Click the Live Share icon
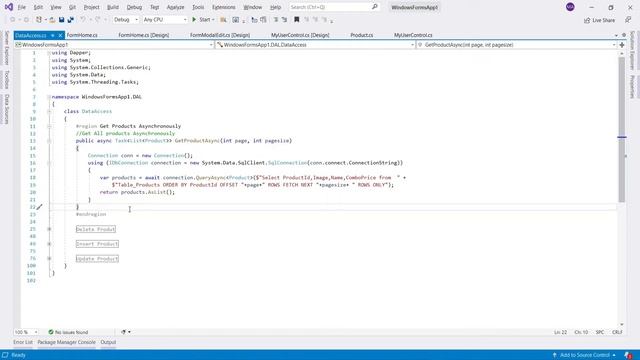The height and width of the screenshot is (360, 640). tap(587, 20)
